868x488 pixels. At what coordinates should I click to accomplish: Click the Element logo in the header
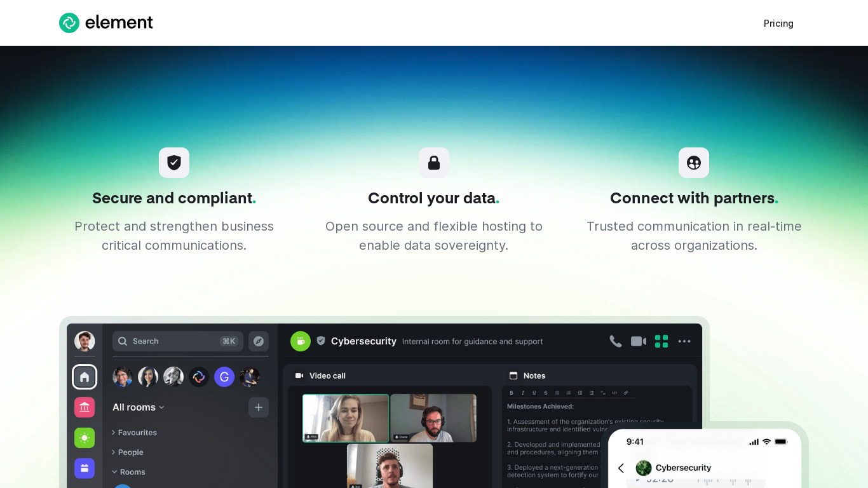coord(106,23)
